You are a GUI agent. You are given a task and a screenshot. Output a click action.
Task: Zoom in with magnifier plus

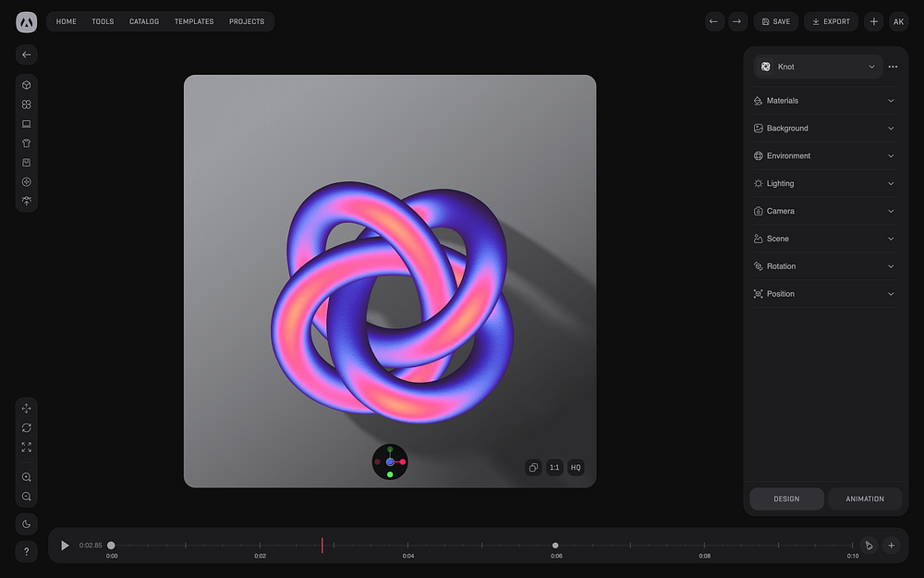pyautogui.click(x=27, y=477)
